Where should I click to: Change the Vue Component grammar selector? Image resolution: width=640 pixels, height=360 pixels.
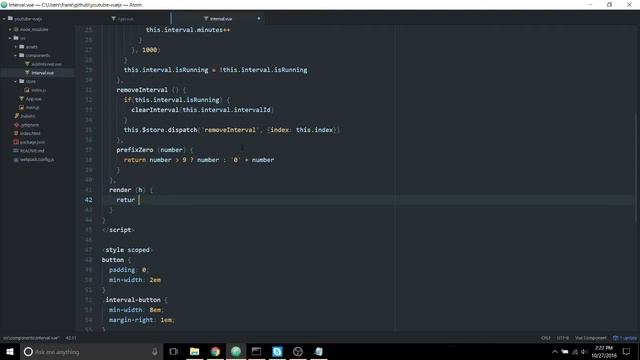[x=591, y=338]
